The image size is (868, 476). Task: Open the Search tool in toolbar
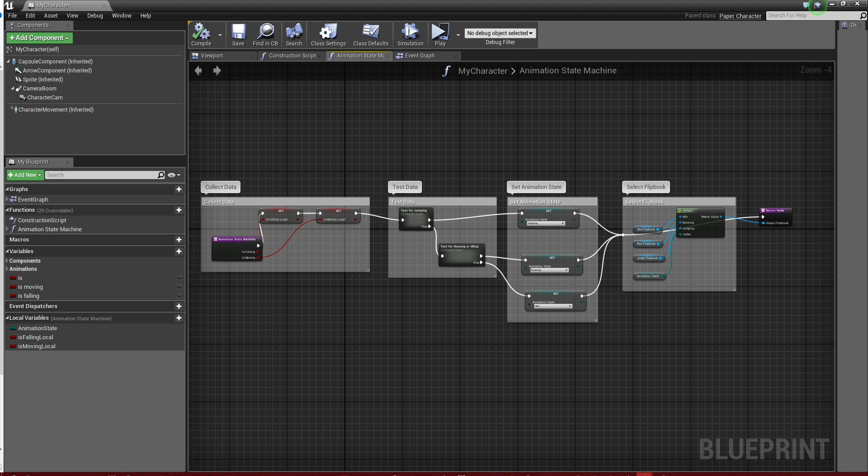[x=294, y=35]
